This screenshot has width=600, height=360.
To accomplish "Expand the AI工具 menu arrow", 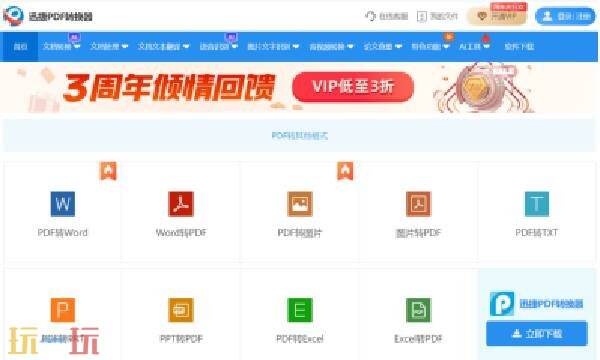I will click(486, 46).
